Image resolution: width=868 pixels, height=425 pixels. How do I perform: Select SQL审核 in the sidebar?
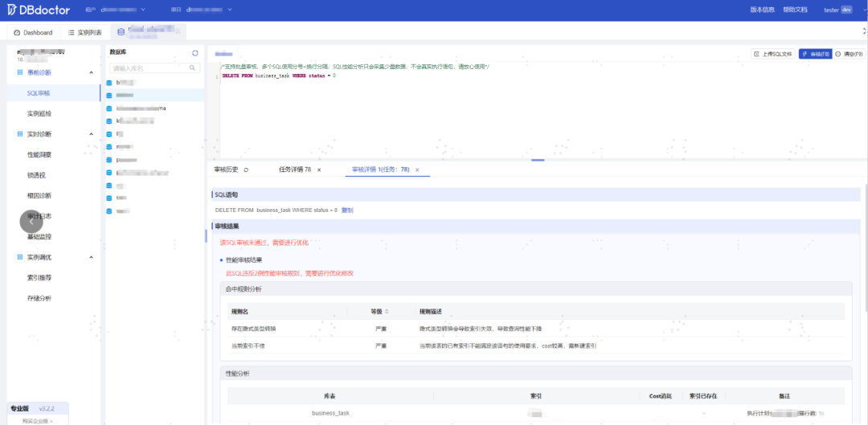tap(54, 93)
